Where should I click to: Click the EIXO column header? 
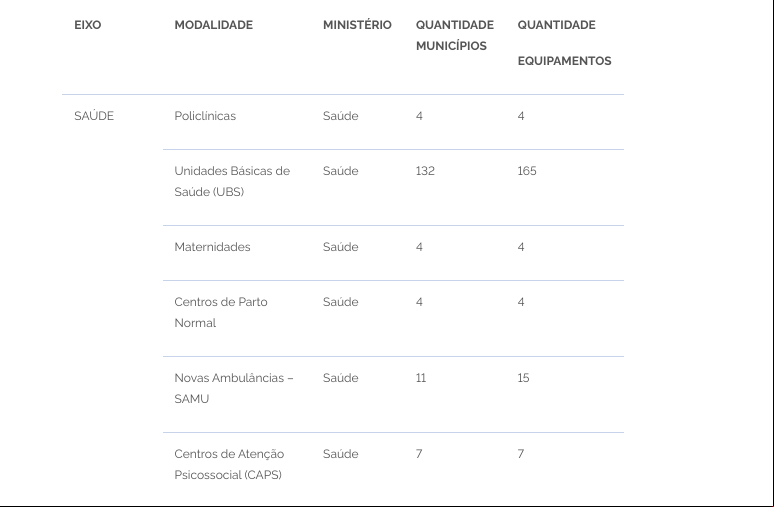click(87, 25)
